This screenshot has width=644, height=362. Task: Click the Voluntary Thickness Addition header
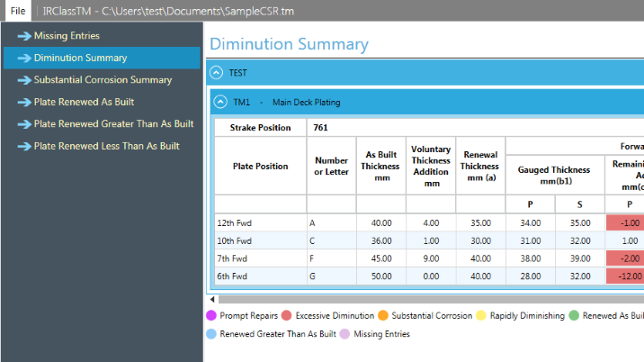click(x=431, y=167)
